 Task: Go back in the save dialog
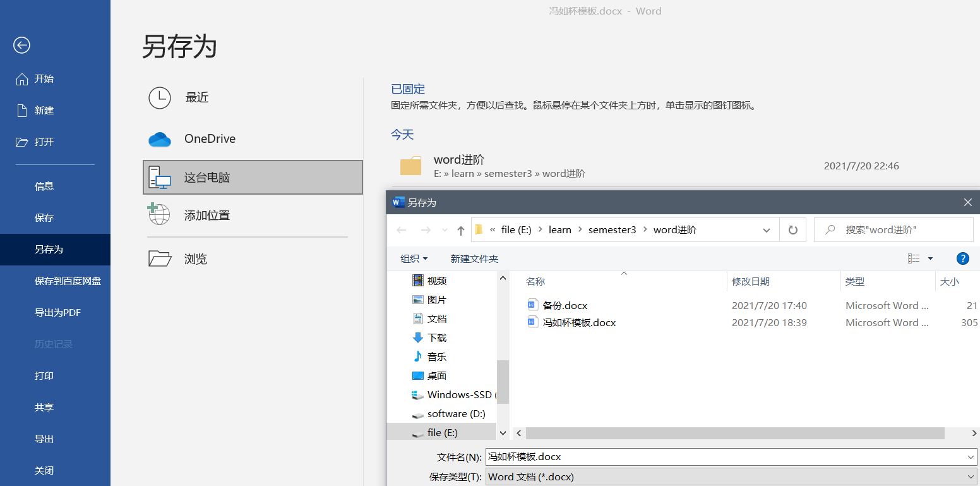coord(402,231)
